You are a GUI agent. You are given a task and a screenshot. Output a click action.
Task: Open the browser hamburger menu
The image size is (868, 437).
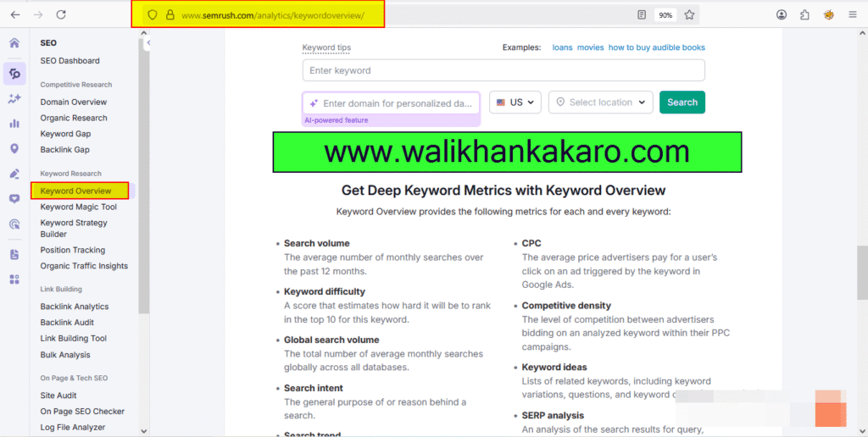(x=853, y=15)
